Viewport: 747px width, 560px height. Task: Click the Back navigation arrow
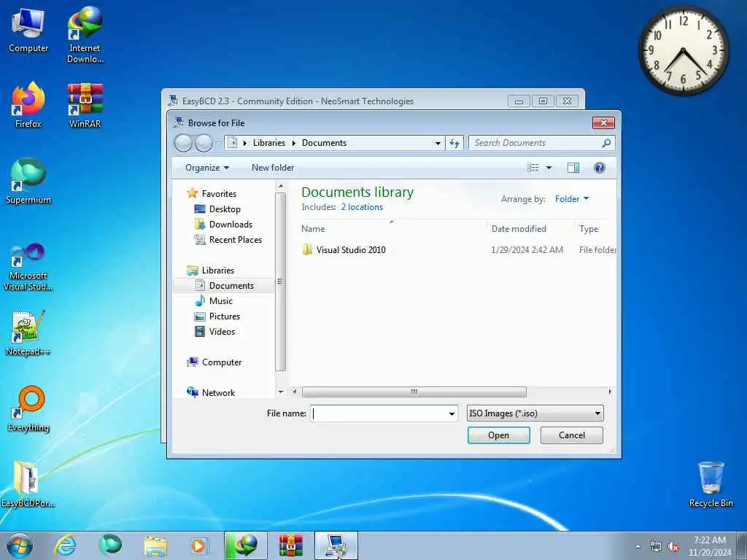click(x=183, y=143)
